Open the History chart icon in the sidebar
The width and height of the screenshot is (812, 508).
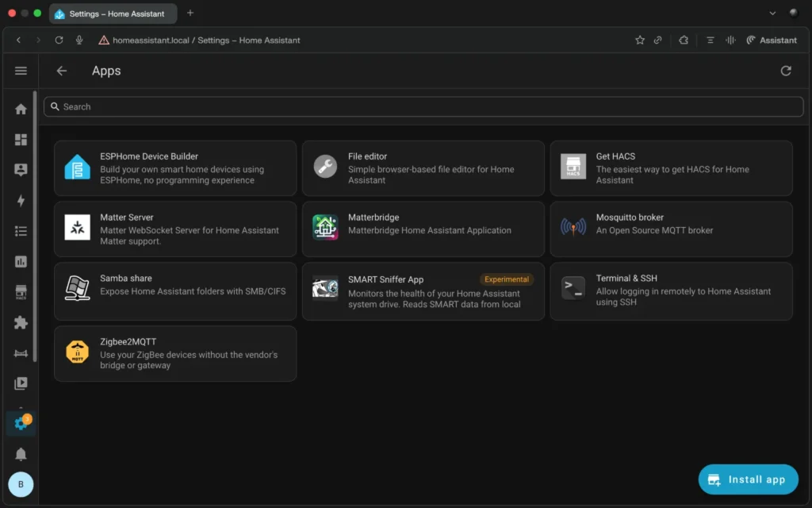tap(21, 262)
